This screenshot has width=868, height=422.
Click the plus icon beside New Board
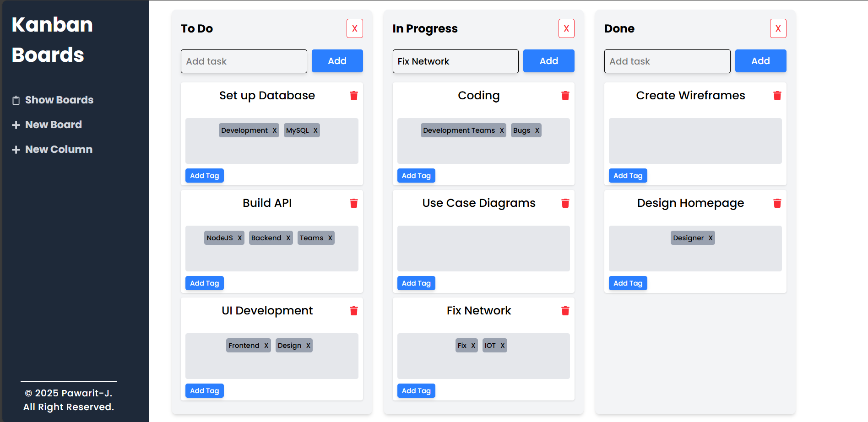(x=16, y=124)
